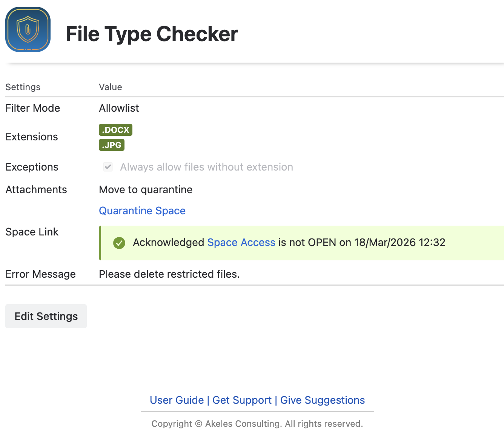This screenshot has width=504, height=446.
Task: Click the Akeles Consulting copyright text
Action: [x=257, y=424]
